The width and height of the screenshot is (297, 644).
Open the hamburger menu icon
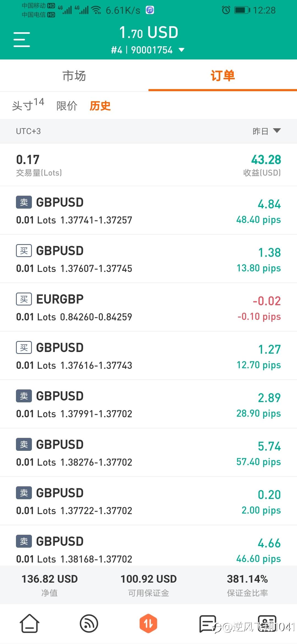(21, 39)
